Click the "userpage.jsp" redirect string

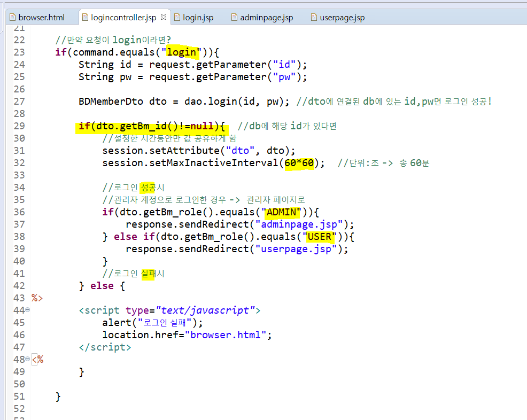(x=296, y=249)
